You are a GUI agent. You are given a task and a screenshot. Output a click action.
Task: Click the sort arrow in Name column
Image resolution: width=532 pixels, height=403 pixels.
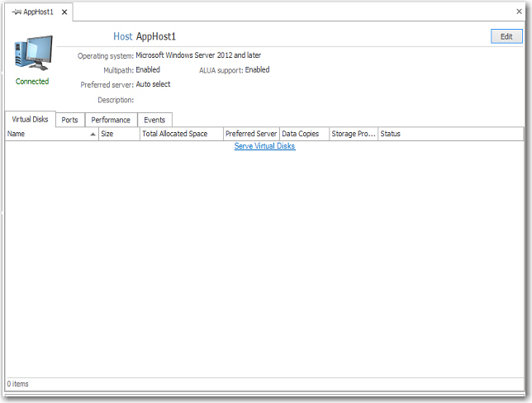[93, 134]
